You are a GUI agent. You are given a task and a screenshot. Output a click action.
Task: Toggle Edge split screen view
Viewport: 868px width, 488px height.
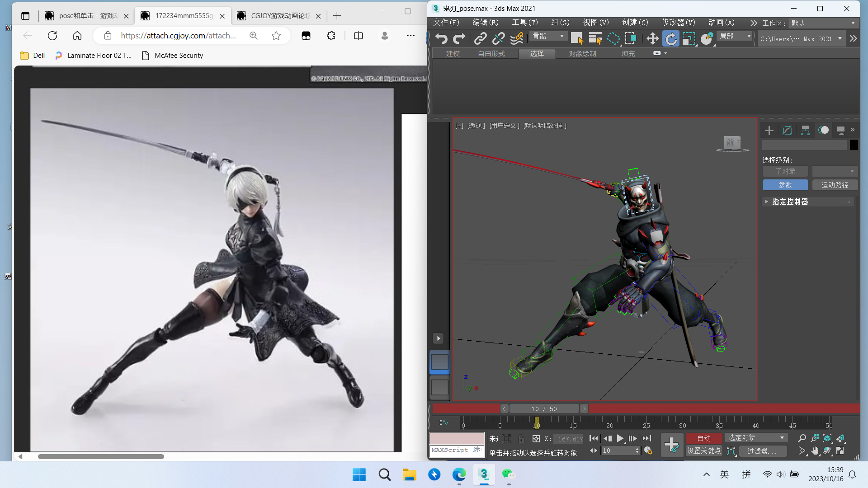pyautogui.click(x=358, y=36)
